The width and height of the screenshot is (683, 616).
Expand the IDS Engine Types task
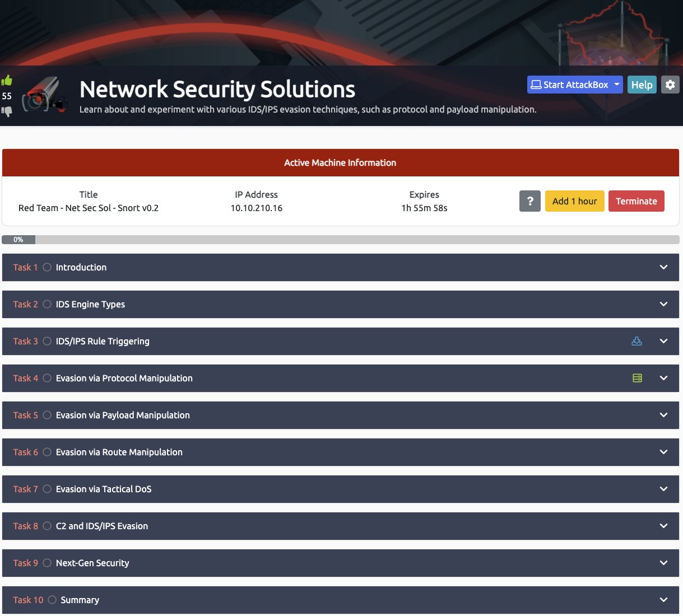click(663, 304)
